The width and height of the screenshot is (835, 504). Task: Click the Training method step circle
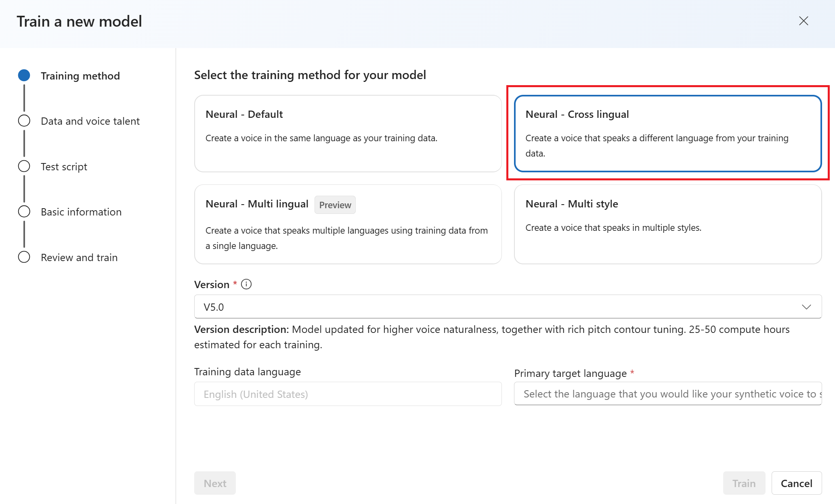tap(24, 75)
